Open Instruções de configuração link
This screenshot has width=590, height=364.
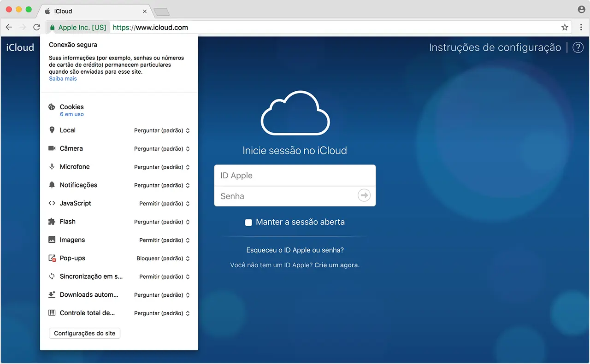click(495, 47)
